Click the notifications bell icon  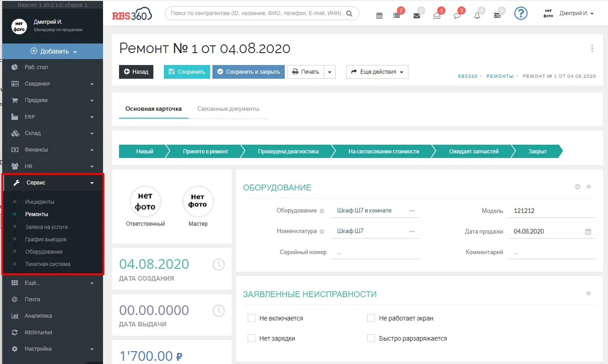point(477,16)
